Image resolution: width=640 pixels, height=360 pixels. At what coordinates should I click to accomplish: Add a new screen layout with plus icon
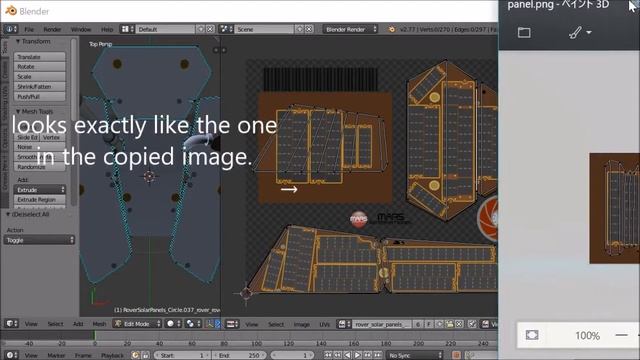(x=200, y=29)
